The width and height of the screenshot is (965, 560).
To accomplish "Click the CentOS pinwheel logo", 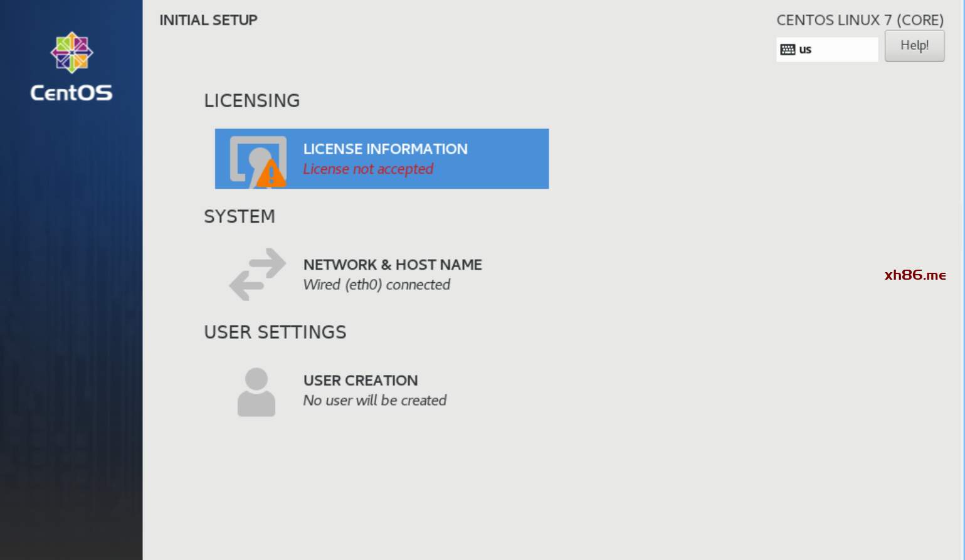I will (71, 53).
